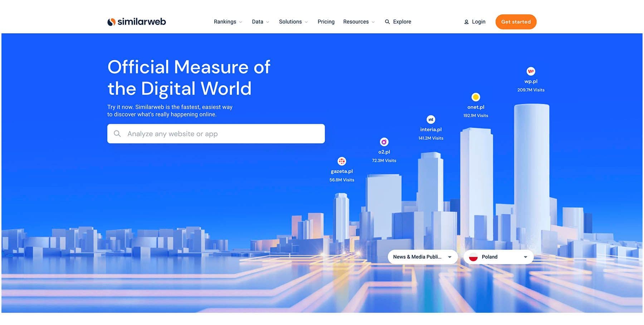Viewport: 644px width, 325px height.
Task: Click the wp.pl site icon
Action: pos(531,71)
